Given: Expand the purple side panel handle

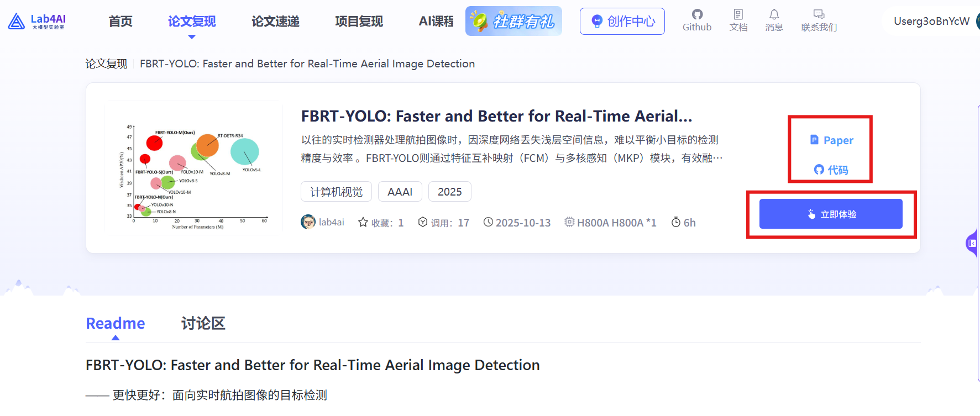Looking at the screenshot, I should (972, 243).
